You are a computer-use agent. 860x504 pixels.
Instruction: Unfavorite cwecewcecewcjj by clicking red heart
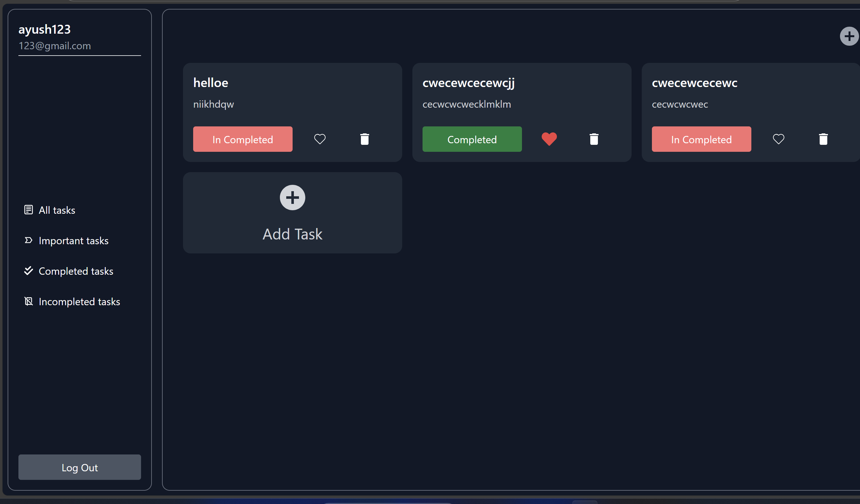pyautogui.click(x=549, y=139)
